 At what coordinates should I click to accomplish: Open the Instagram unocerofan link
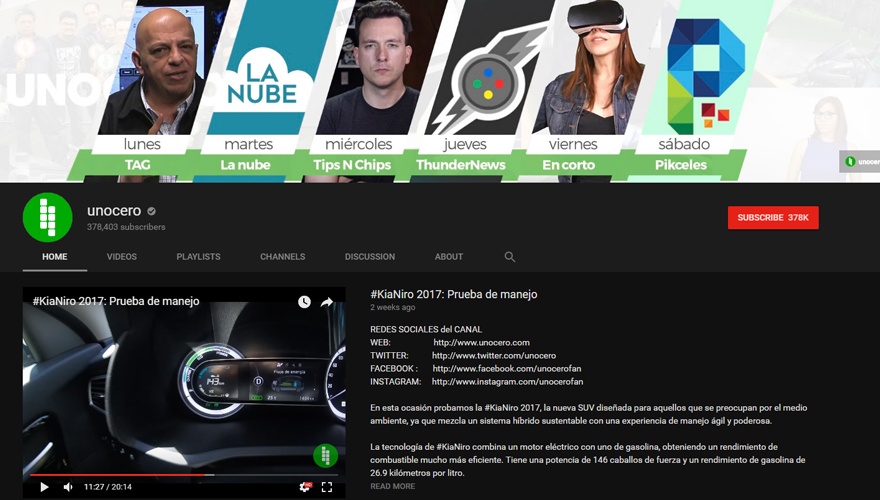(x=507, y=382)
